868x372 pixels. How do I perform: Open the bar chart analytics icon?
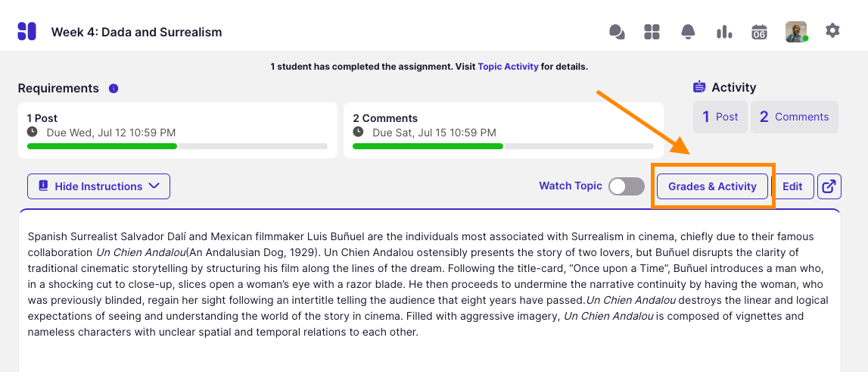point(724,32)
